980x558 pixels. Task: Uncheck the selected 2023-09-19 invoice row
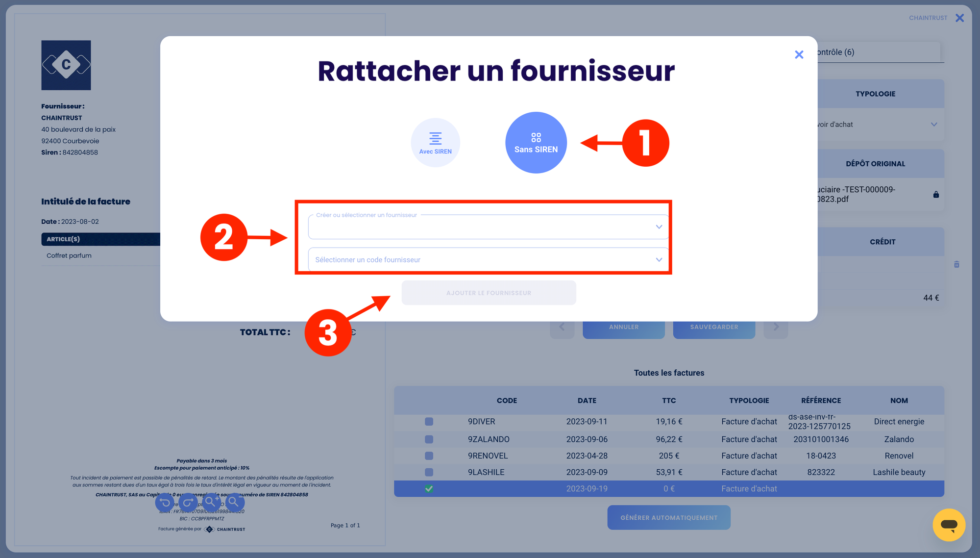pos(429,489)
